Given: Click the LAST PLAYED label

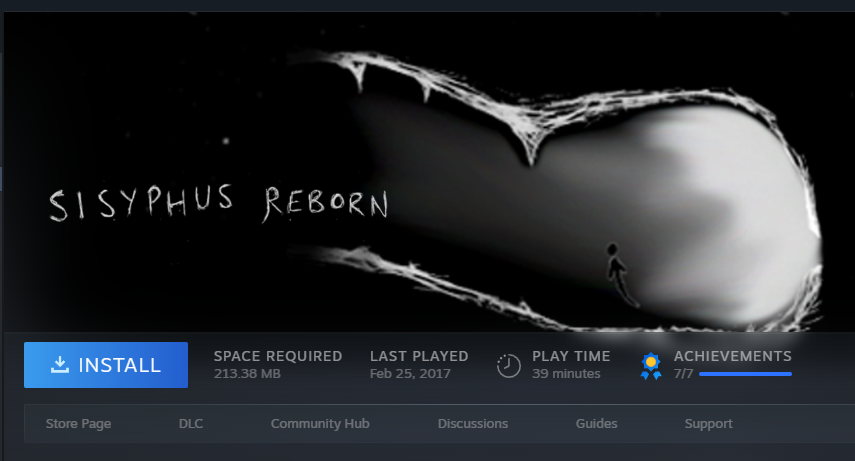Looking at the screenshot, I should (x=419, y=356).
